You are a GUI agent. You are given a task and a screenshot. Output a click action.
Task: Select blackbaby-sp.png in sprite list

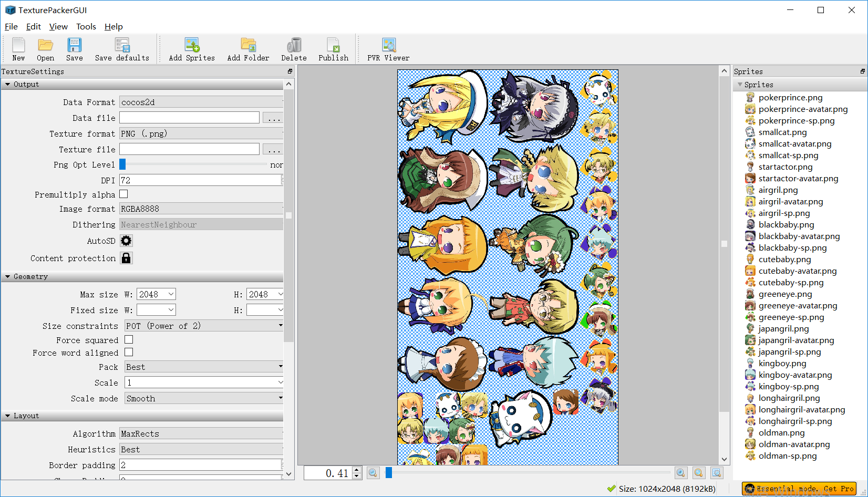click(x=792, y=247)
